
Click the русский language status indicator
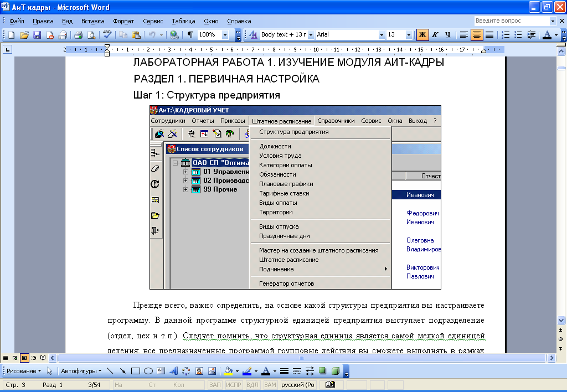tap(297, 385)
